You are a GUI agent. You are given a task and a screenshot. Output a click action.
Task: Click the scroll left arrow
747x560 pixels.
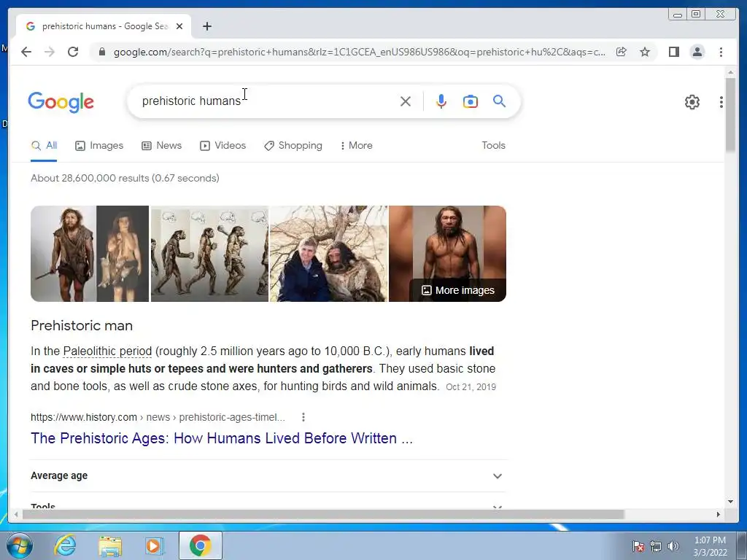(16, 514)
